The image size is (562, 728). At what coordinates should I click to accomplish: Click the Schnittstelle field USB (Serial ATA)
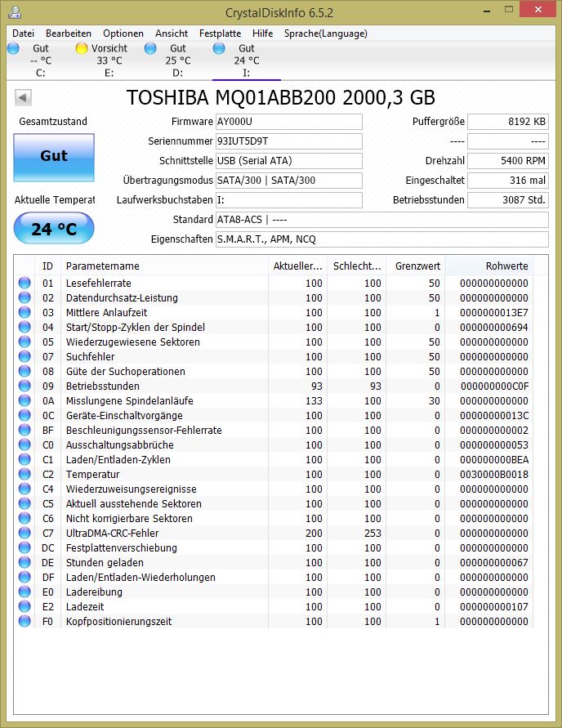pos(289,161)
